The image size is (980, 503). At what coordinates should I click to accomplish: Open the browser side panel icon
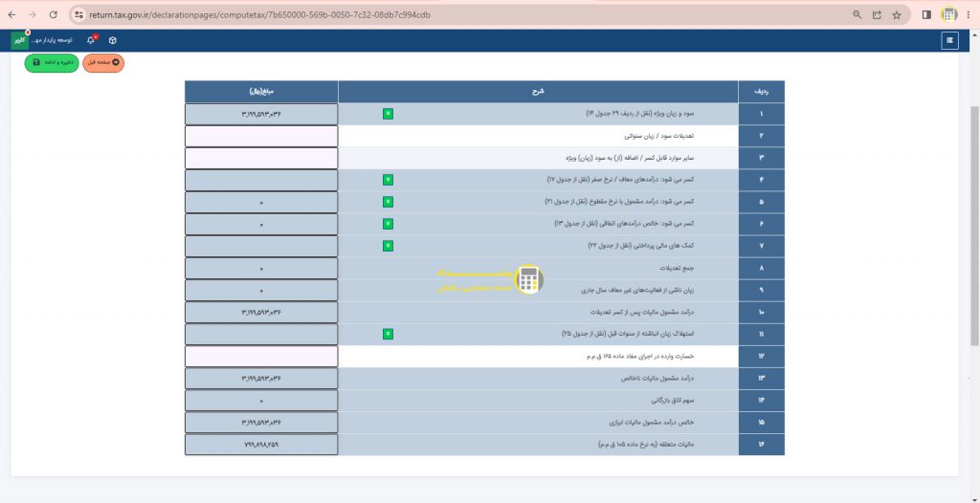[926, 14]
